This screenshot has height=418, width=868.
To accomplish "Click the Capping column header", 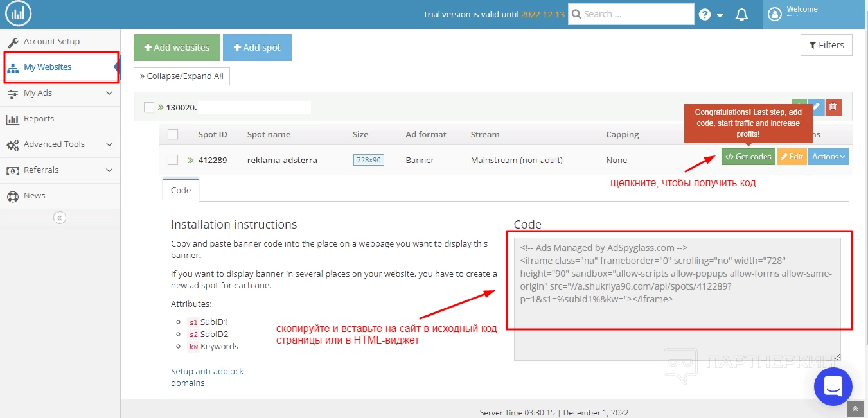I will click(623, 134).
